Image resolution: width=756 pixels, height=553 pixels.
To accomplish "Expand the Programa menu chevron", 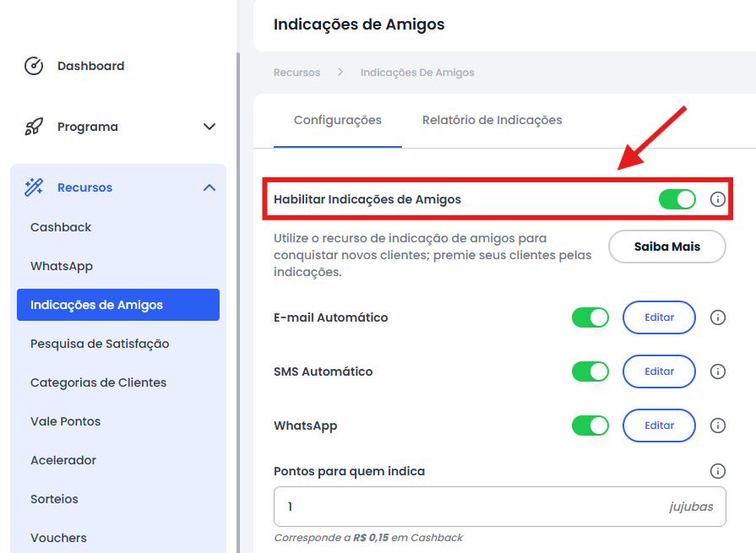I will point(209,127).
